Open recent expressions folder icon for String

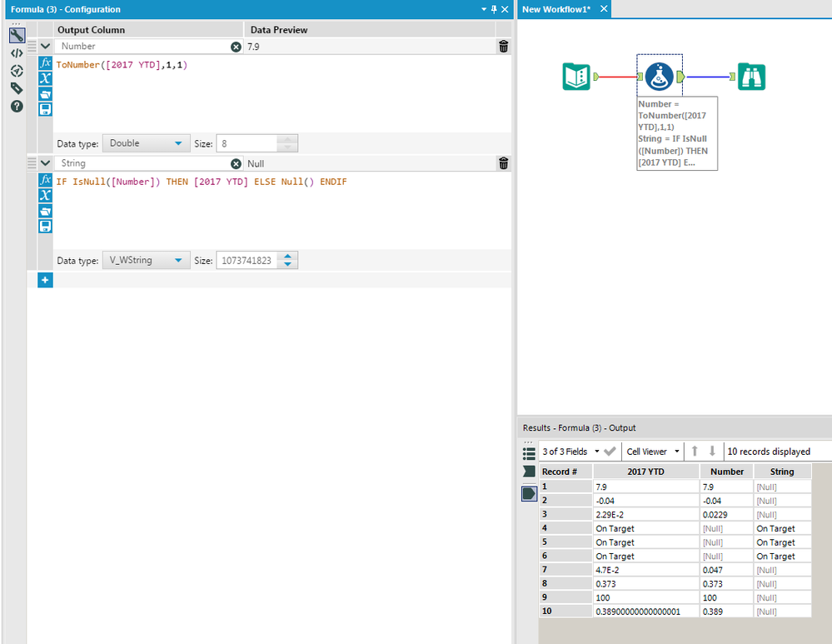click(x=45, y=211)
